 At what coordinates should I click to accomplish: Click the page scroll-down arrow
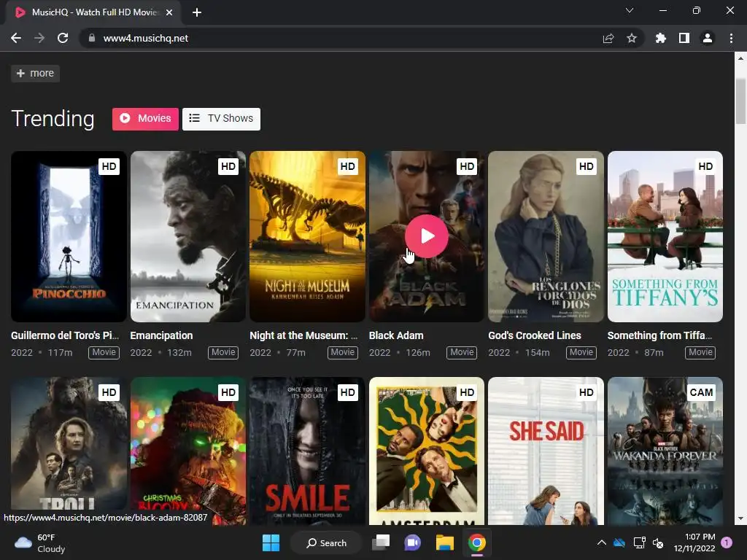point(740,518)
